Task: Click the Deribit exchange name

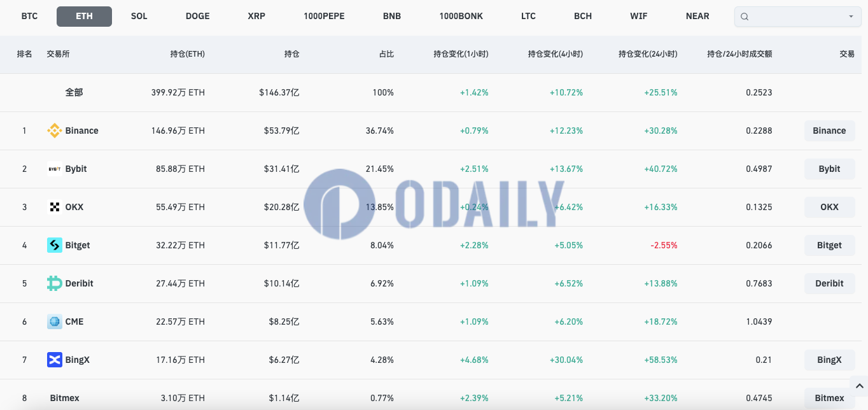Action: [x=79, y=283]
